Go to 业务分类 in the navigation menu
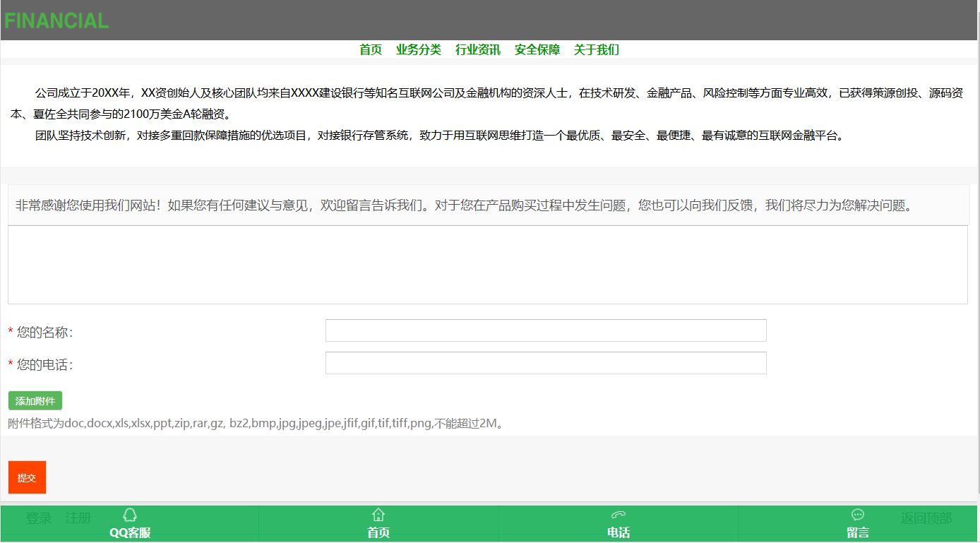This screenshot has width=980, height=543. [419, 49]
